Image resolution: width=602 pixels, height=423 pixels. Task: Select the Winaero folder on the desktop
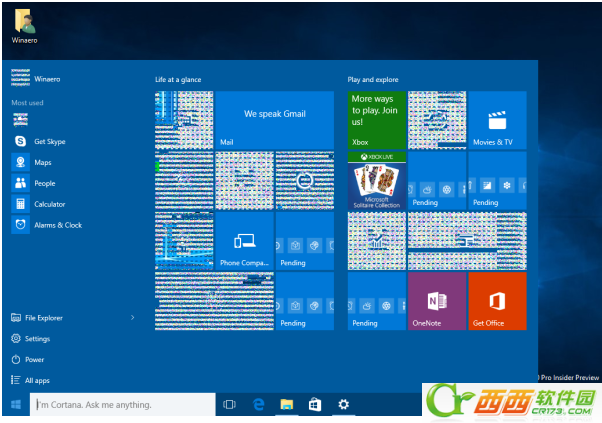[25, 26]
